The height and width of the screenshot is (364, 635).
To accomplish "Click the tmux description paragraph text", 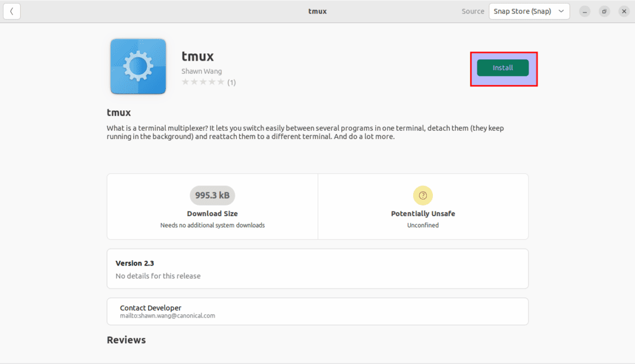I will [x=306, y=132].
